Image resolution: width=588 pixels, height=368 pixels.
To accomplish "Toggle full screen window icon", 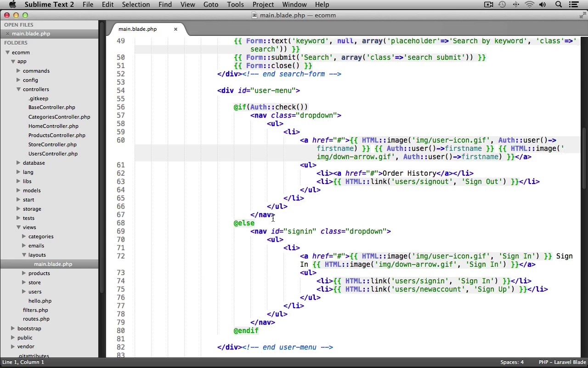I will tap(582, 15).
